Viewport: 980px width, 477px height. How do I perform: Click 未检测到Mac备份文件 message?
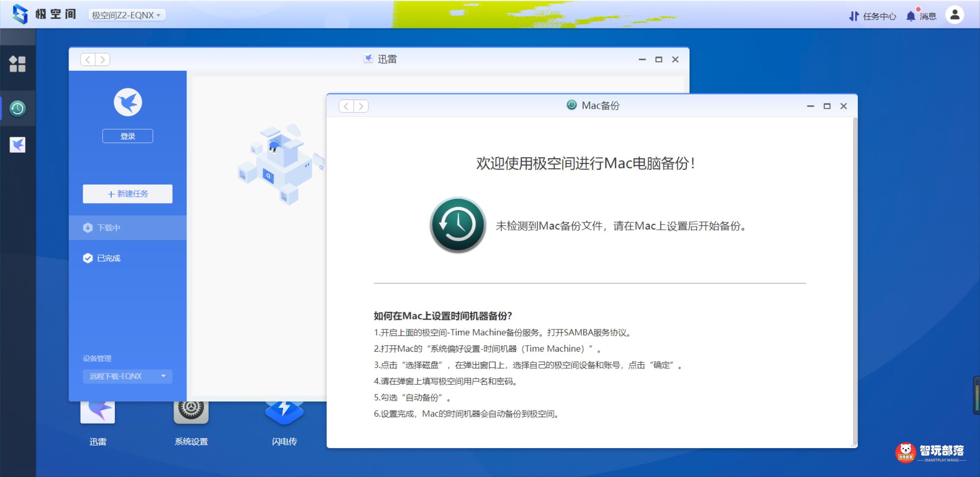(x=622, y=226)
